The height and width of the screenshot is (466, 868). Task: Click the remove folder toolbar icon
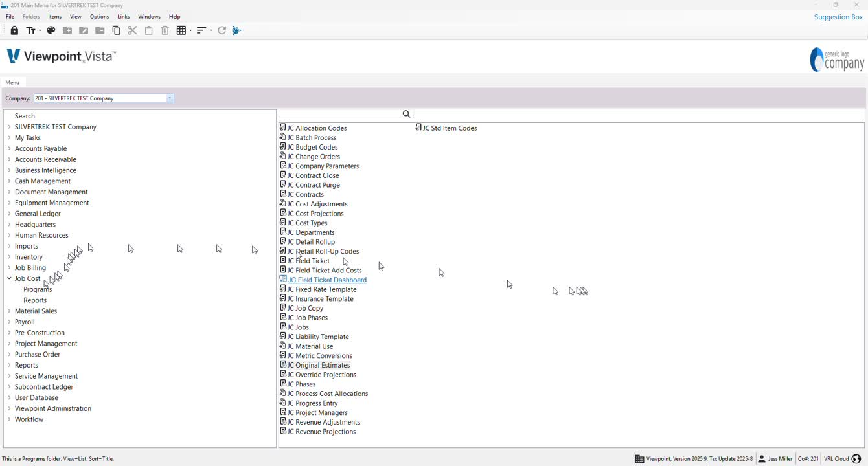point(100,30)
